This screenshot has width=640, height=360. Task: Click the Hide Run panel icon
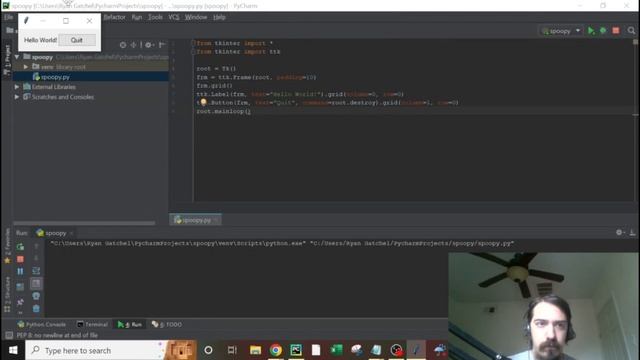632,232
